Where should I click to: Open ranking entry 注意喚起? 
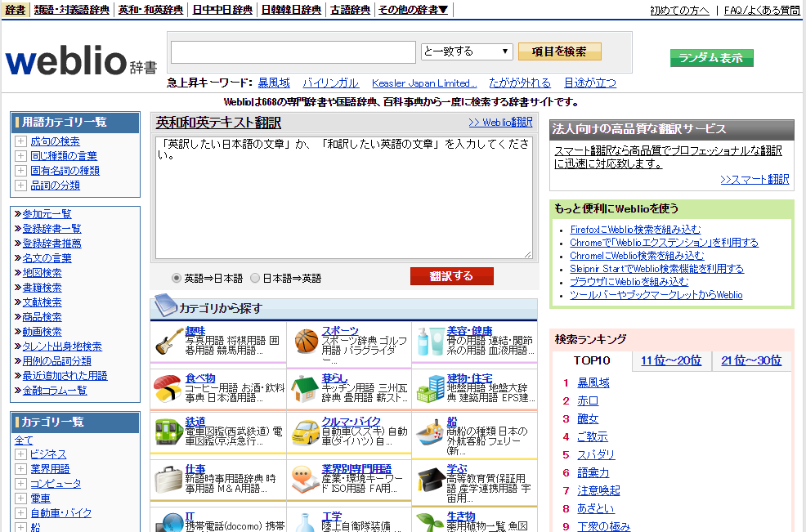click(x=598, y=490)
